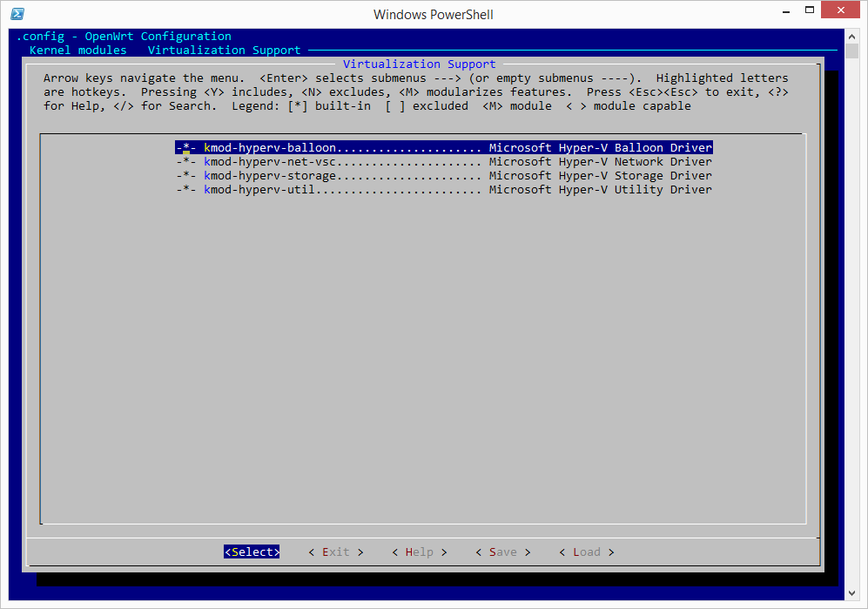Click 'Microsoft Hyper-V Balloon Driver' description
Image resolution: width=868 pixels, height=609 pixels.
coord(601,148)
